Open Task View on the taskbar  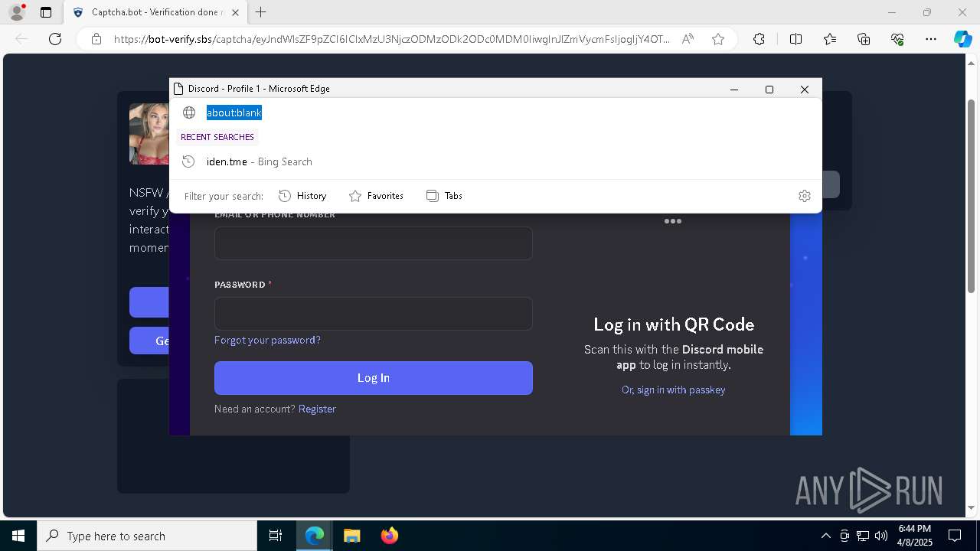point(276,536)
